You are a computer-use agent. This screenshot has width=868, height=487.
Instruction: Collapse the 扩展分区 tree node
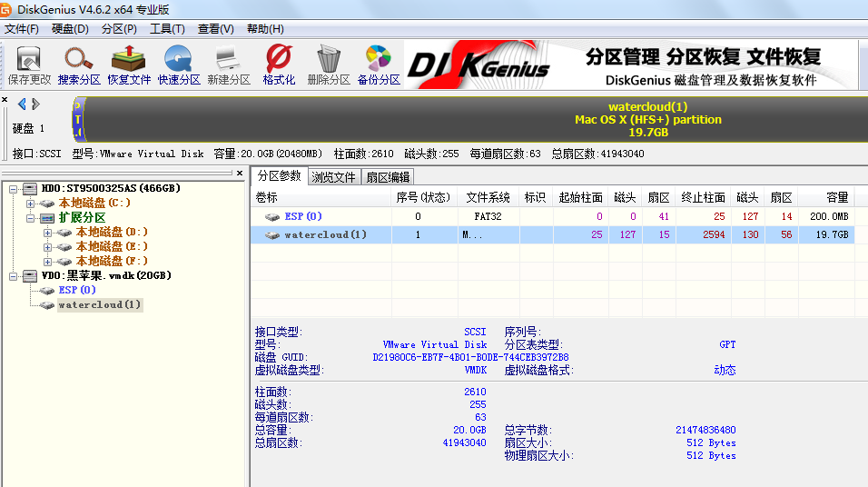[x=31, y=218]
